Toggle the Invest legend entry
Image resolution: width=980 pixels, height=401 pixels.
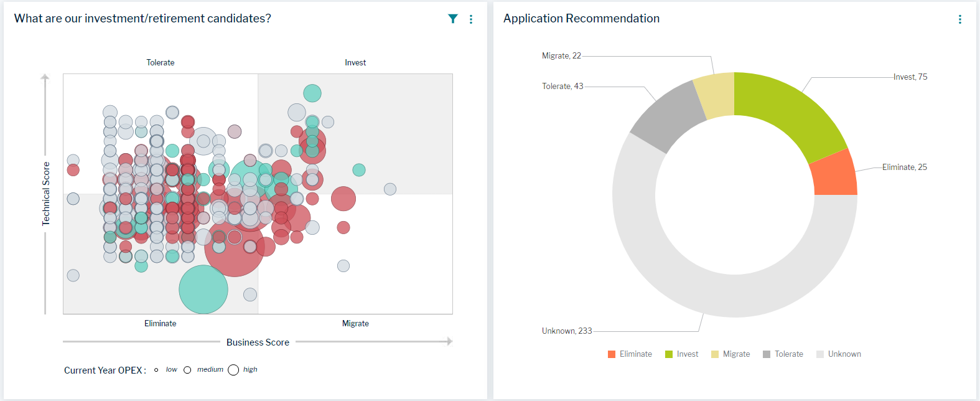(681, 354)
